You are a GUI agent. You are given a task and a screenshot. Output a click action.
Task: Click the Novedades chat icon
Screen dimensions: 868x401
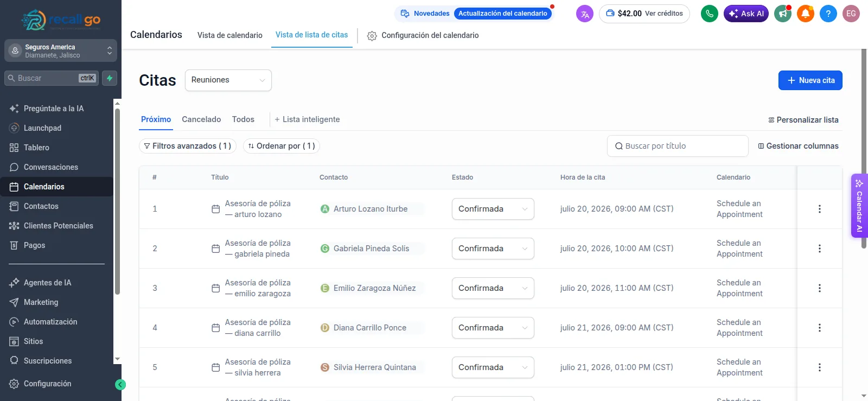[405, 14]
